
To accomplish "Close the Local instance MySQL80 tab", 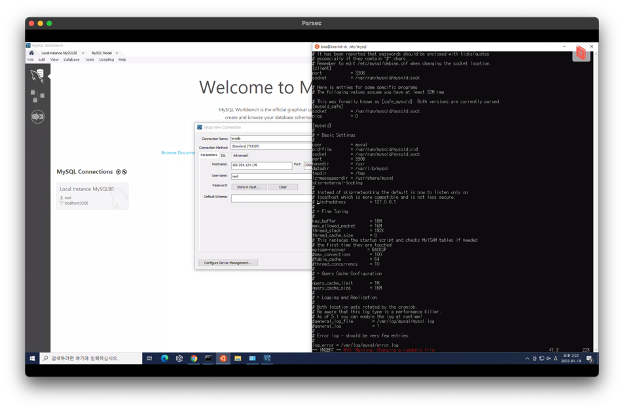I will 83,53.
